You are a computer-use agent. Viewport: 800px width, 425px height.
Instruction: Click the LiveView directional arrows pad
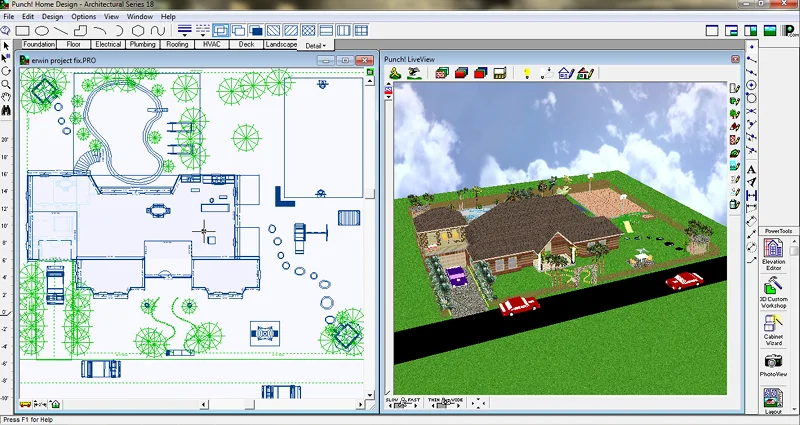point(478,403)
